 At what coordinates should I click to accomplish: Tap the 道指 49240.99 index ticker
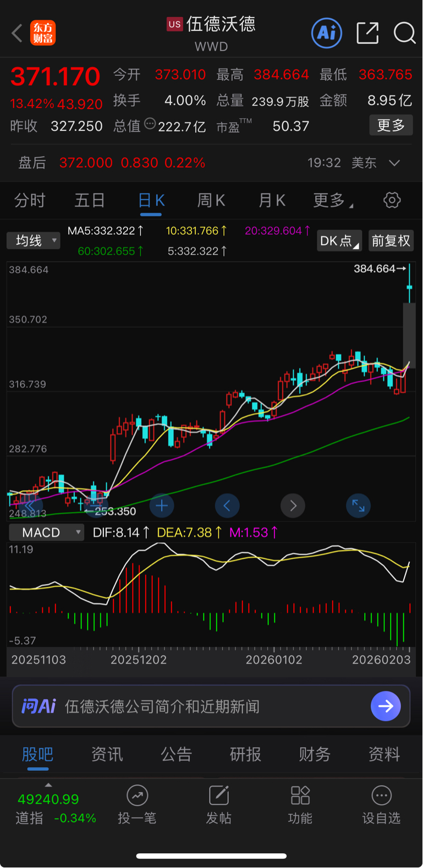coord(55,808)
